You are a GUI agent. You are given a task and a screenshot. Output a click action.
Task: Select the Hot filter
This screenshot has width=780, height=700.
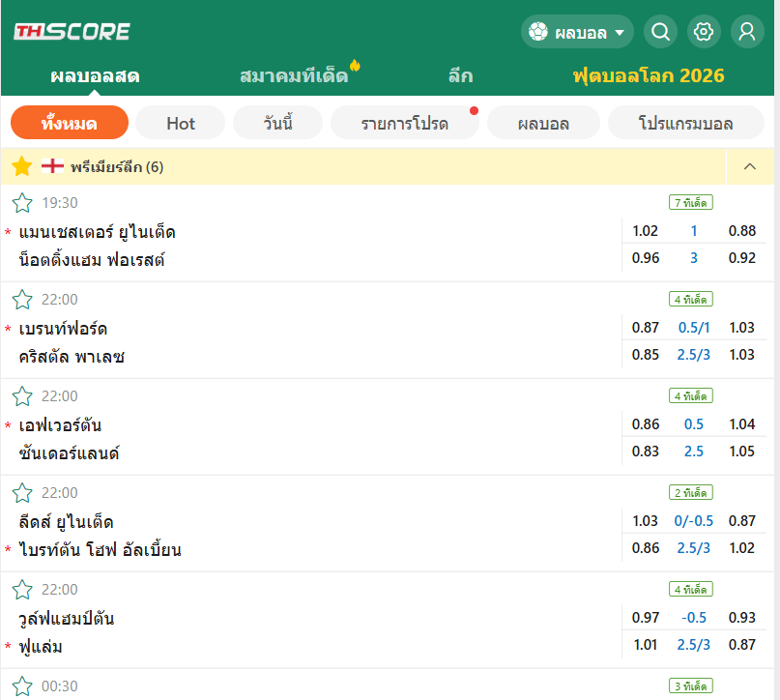tap(180, 123)
